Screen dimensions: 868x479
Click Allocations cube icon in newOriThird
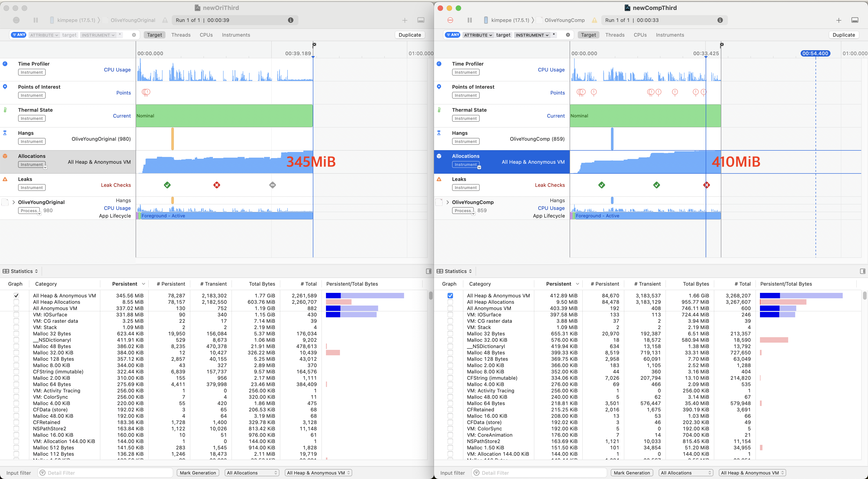(5, 156)
